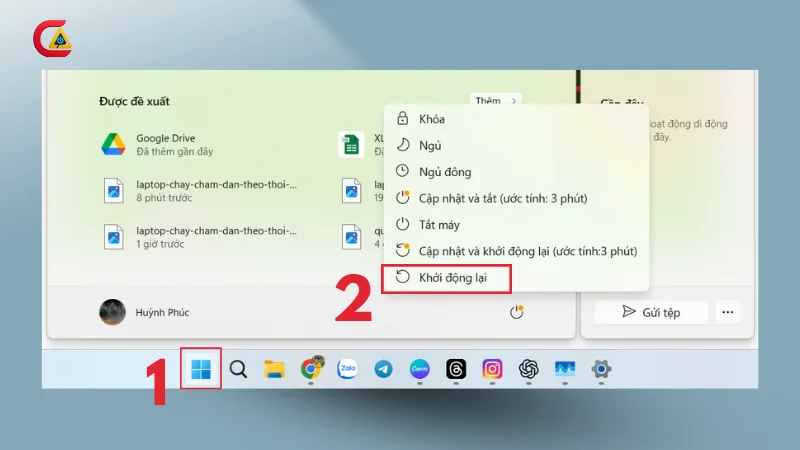This screenshot has width=800, height=450.
Task: Open the Threads app icon
Action: pyautogui.click(x=456, y=369)
